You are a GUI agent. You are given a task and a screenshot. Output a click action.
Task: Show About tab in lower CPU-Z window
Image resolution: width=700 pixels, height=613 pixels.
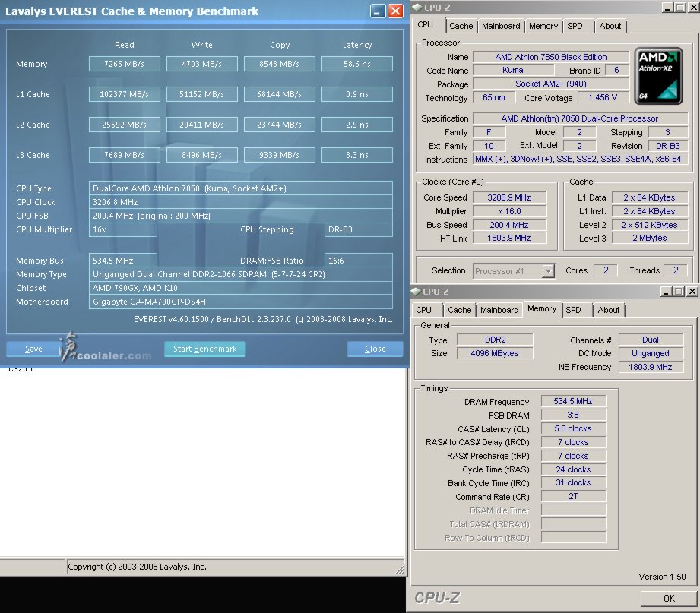click(x=609, y=310)
